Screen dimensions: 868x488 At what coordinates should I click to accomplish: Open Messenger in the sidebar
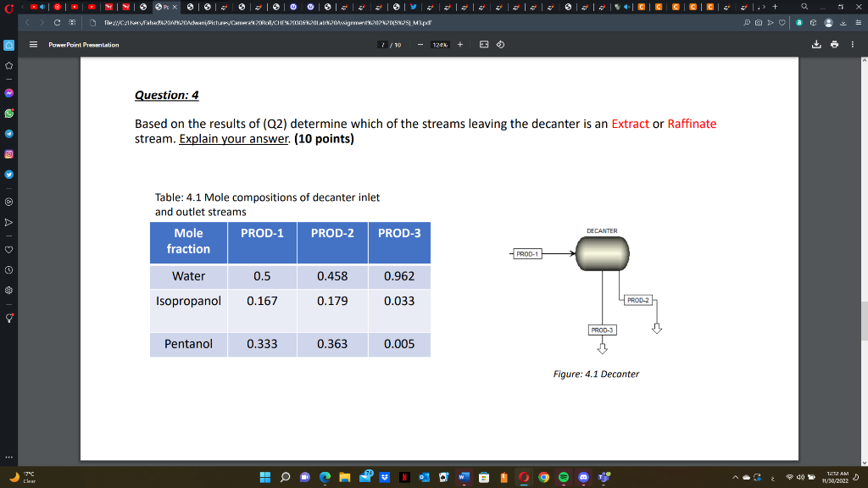click(x=8, y=92)
